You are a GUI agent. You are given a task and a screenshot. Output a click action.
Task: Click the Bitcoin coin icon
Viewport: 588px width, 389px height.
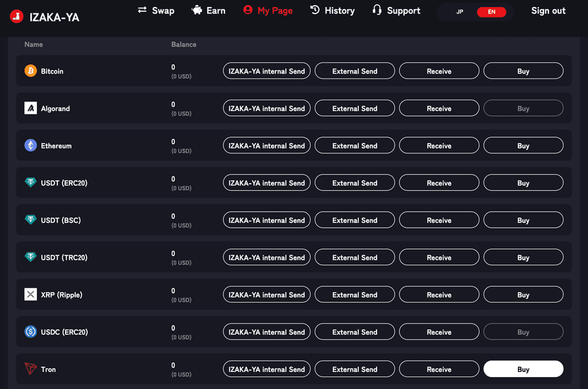(30, 71)
